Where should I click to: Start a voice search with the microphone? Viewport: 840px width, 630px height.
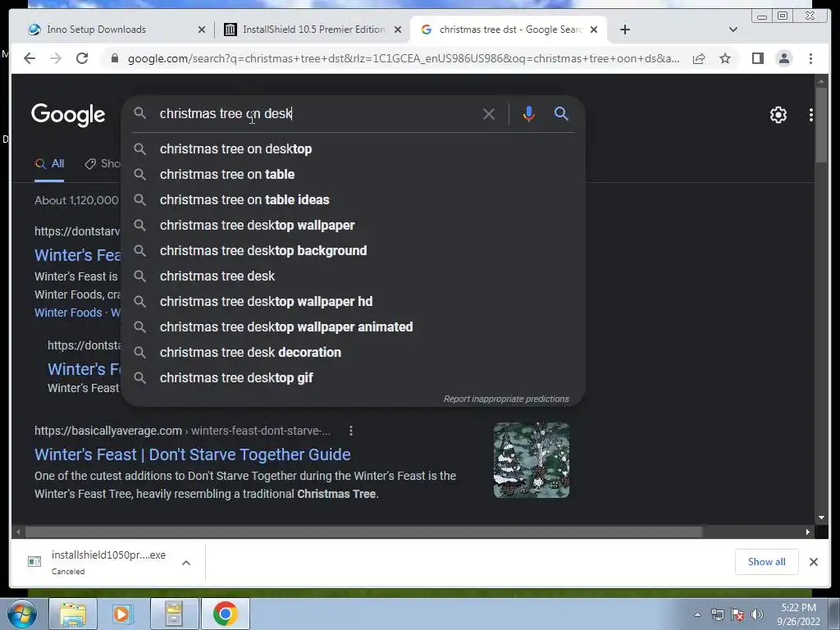(528, 113)
